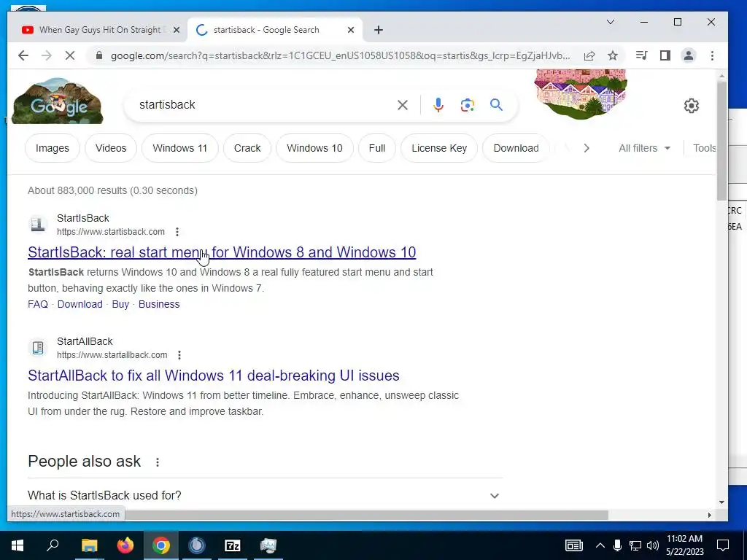Open the Chrome three-dot menu
The image size is (747, 560).
point(712,55)
